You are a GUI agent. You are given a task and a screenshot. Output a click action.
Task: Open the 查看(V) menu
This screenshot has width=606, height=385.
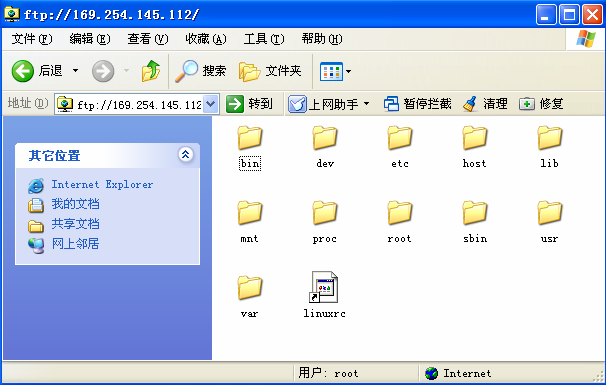pos(148,39)
